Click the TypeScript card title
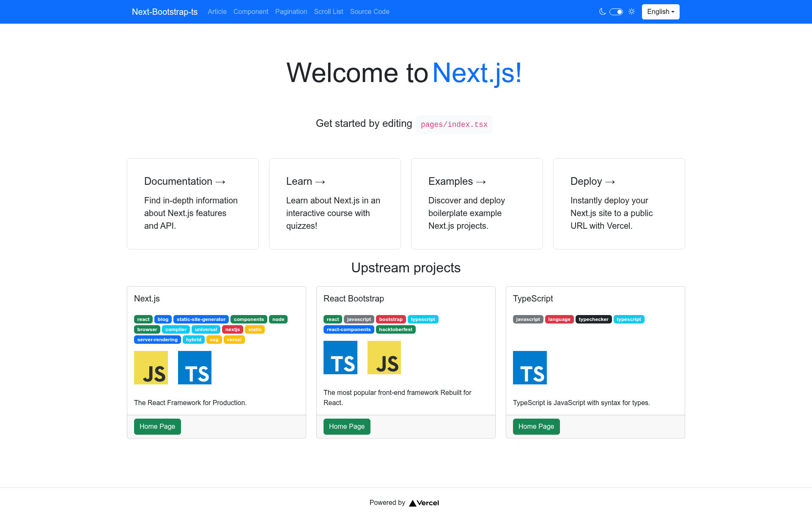 click(533, 299)
